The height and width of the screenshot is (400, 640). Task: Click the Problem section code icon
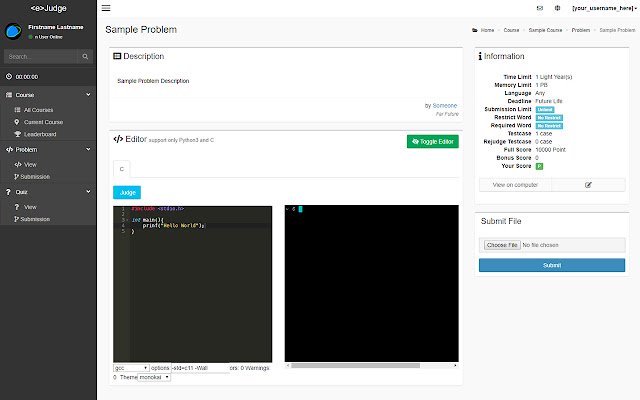click(9, 149)
